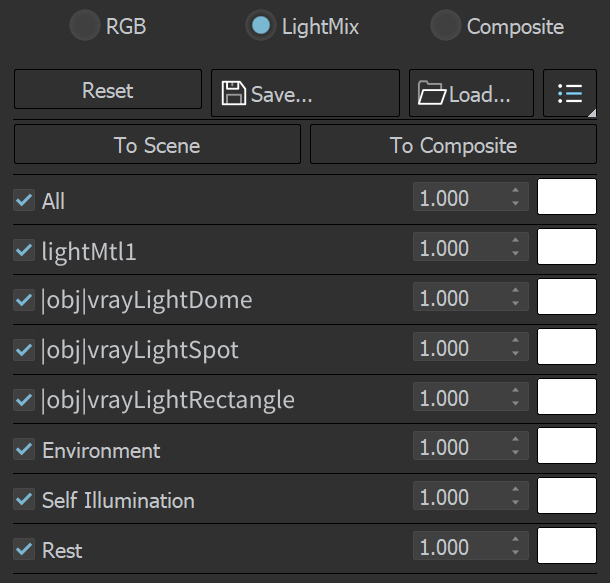Click the Load folder icon
This screenshot has height=583, width=610.
pos(431,93)
